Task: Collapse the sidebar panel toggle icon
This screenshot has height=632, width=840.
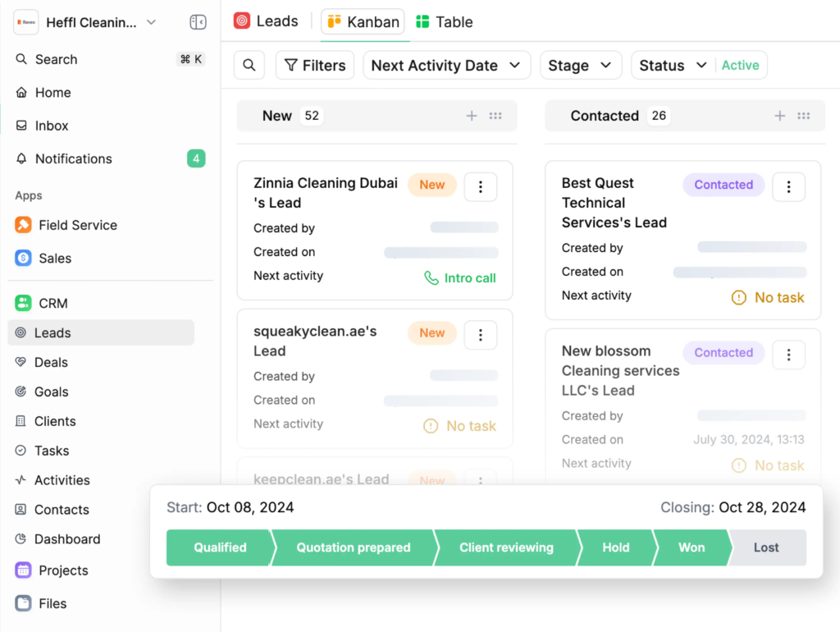Action: (198, 22)
